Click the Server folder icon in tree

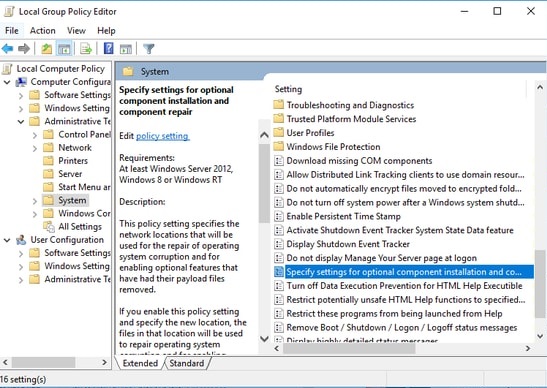tap(48, 174)
